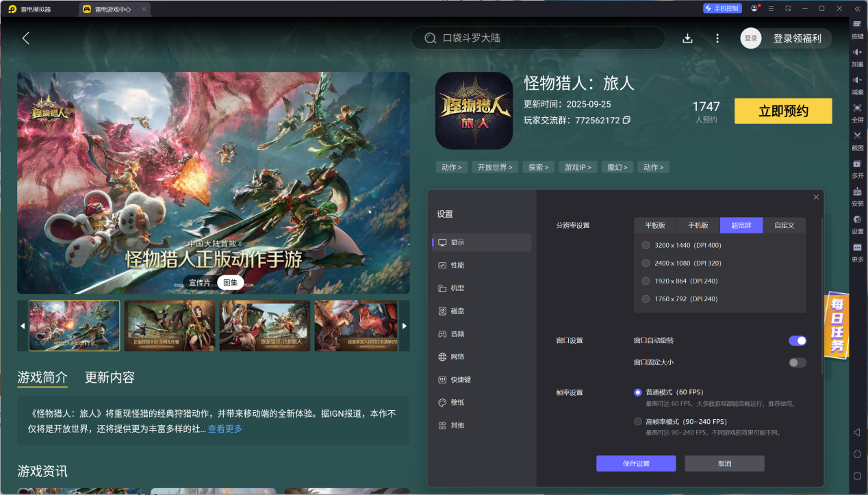Select 显示 settings section
Viewport: 868px width, 495px height.
(x=481, y=242)
